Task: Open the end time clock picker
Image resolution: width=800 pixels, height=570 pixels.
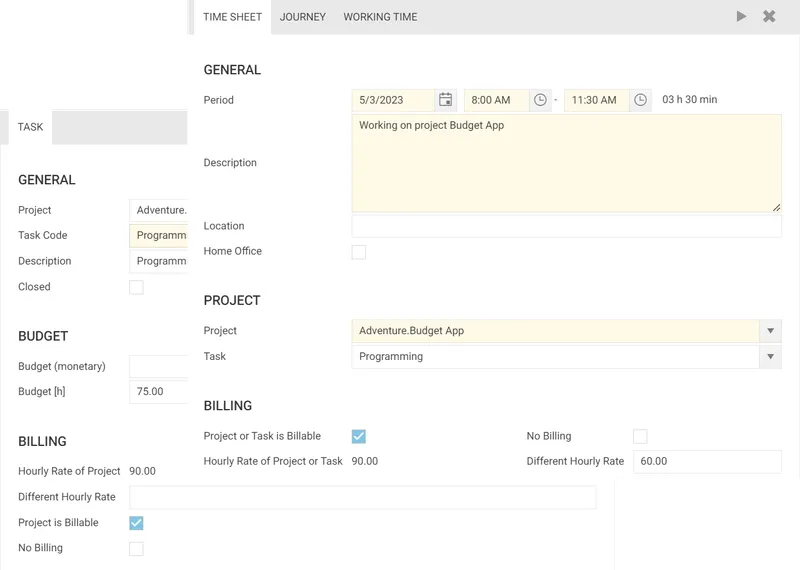Action: (x=641, y=100)
